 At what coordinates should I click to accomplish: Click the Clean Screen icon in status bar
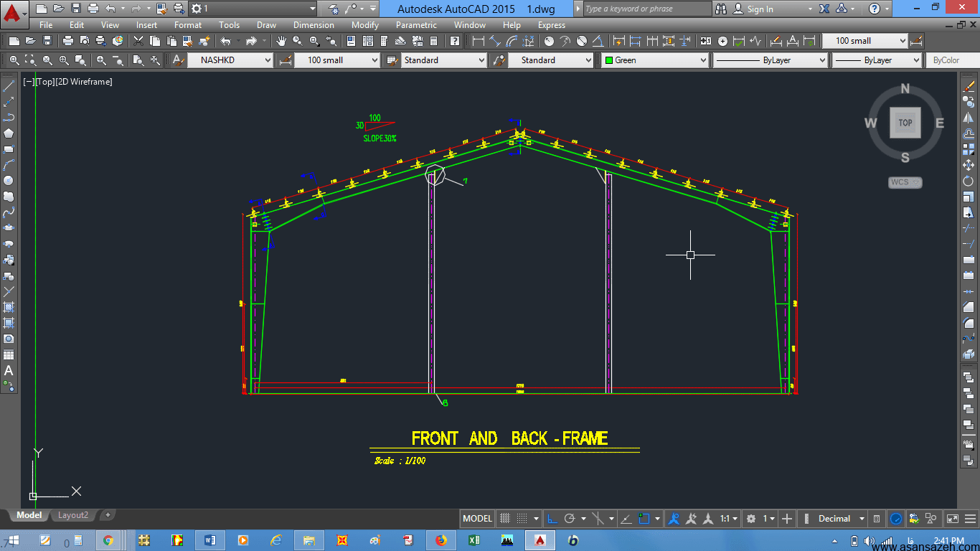tap(953, 519)
